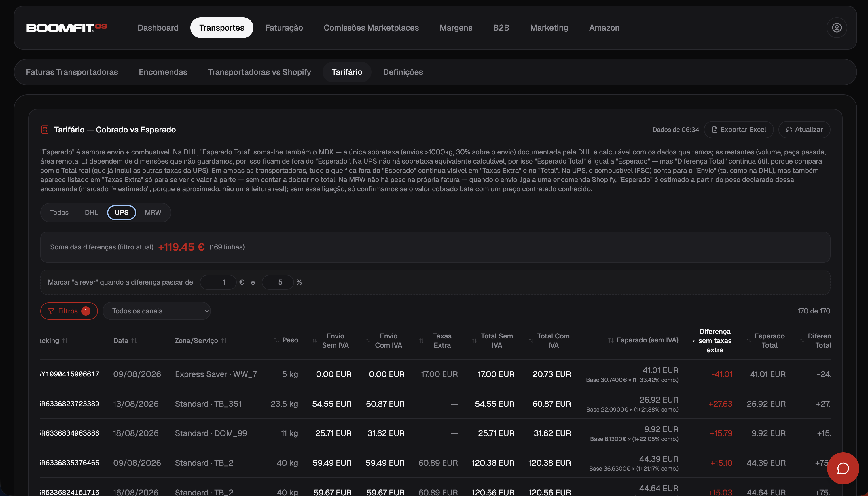Sort by Peso column arrows

tap(276, 340)
